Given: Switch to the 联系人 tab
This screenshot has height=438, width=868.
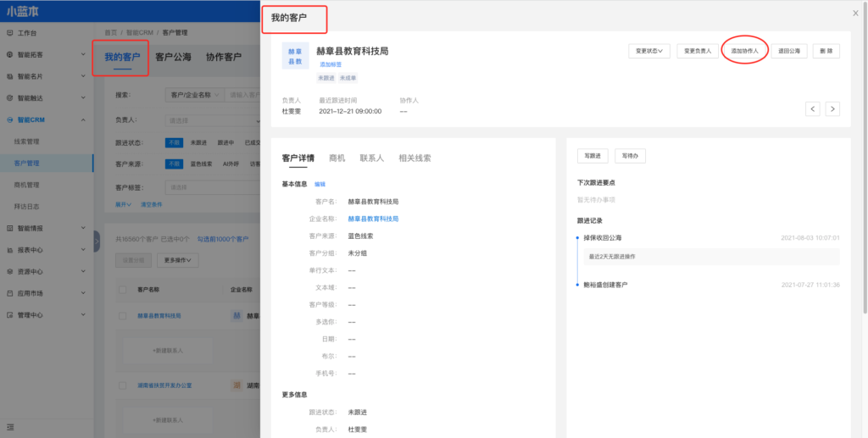Looking at the screenshot, I should (371, 158).
